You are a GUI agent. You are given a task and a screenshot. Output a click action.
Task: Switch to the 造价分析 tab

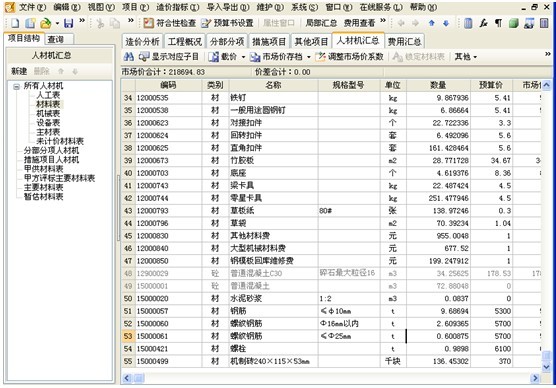[x=142, y=41]
